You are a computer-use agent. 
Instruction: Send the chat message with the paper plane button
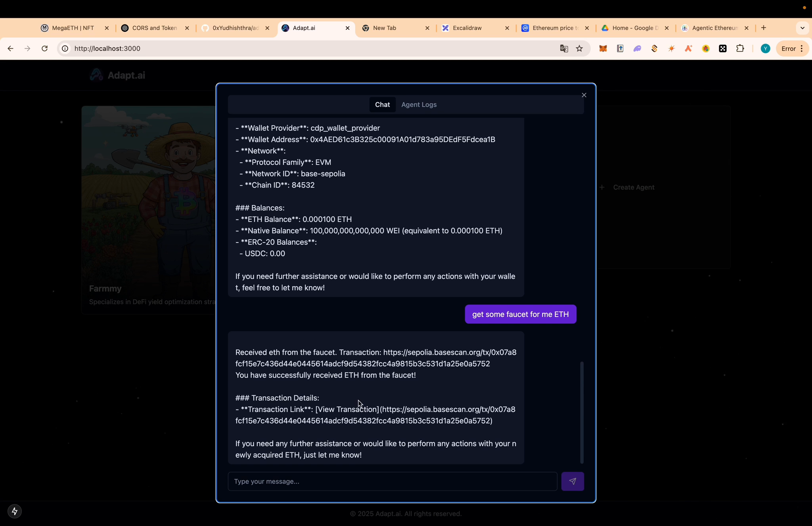pos(572,481)
